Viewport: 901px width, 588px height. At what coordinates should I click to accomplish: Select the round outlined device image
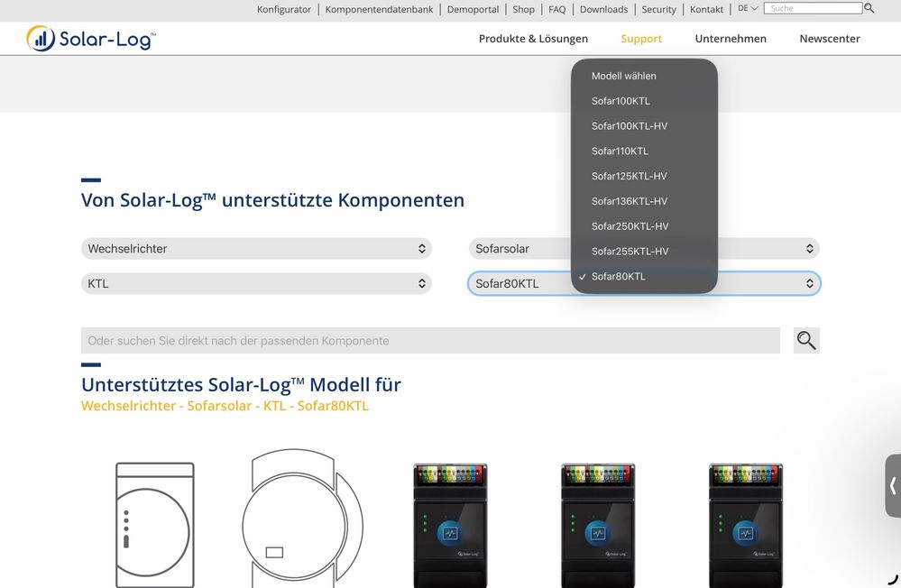coord(302,519)
